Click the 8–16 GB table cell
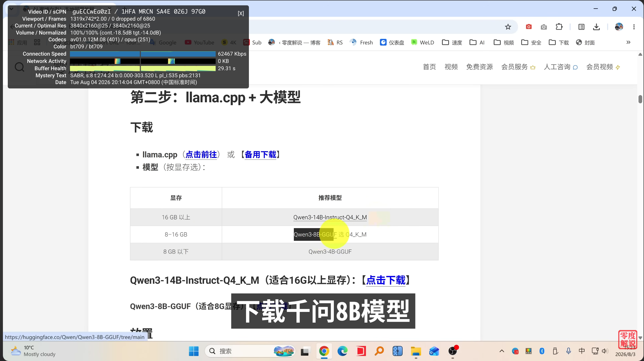 pos(176,234)
